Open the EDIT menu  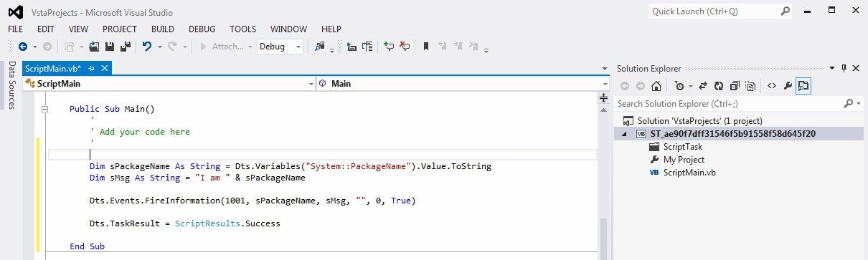[x=46, y=29]
